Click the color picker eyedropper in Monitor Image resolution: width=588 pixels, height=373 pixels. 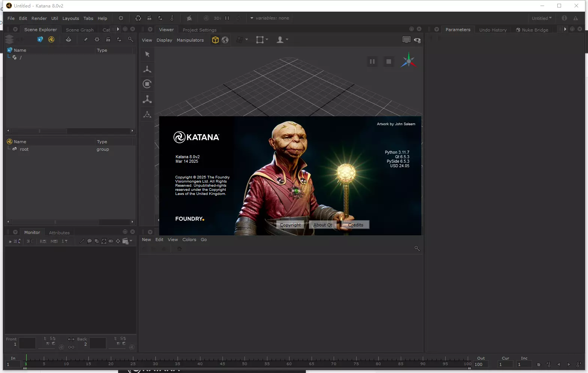click(82, 241)
